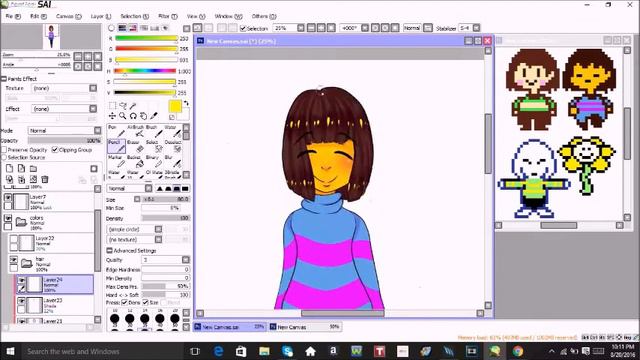Open the Effect dropdown in Paints Effect
This screenshot has height=360, width=640.
point(93,109)
